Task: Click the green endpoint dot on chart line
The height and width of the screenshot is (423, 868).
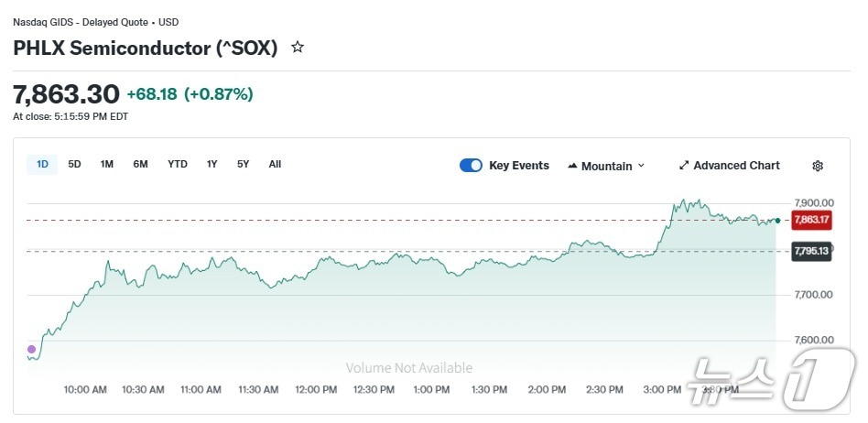Action: 777,221
